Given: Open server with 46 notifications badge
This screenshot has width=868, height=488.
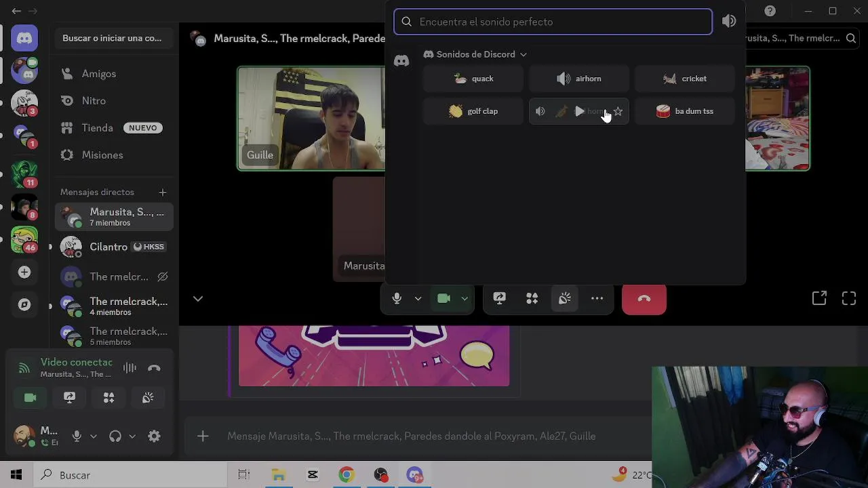Looking at the screenshot, I should coord(24,239).
